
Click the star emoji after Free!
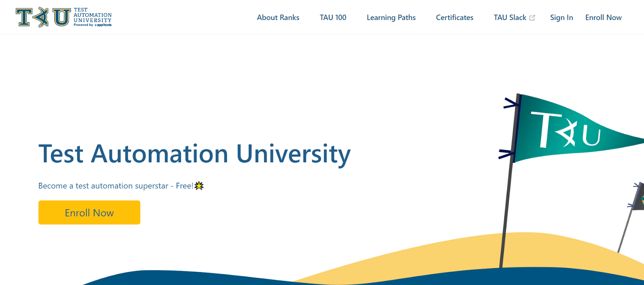coord(199,186)
